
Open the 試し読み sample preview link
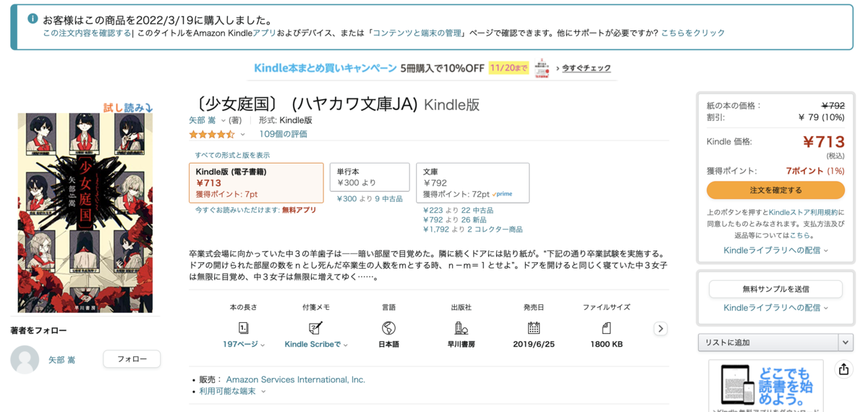coord(128,107)
